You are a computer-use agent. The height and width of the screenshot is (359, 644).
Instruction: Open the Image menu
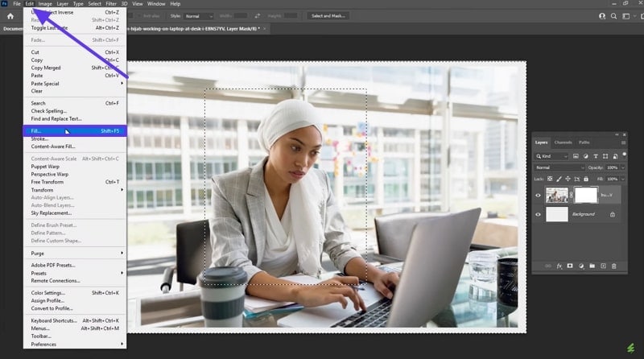45,4
